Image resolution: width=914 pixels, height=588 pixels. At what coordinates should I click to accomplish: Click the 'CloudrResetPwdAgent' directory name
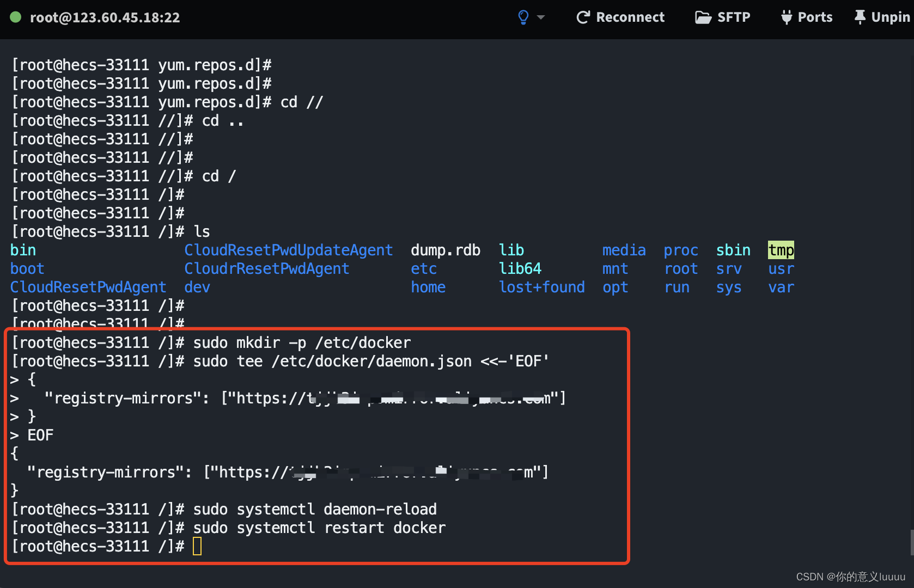[267, 268]
